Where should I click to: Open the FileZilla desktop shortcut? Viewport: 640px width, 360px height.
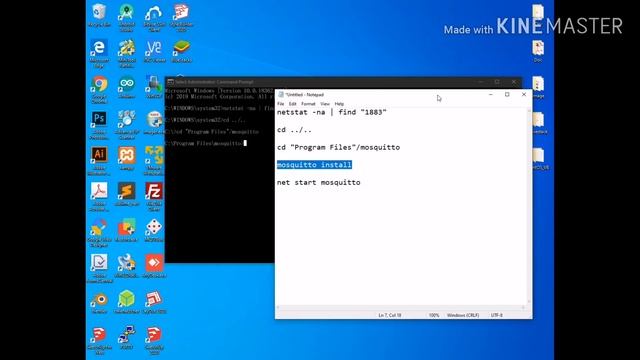pyautogui.click(x=154, y=197)
